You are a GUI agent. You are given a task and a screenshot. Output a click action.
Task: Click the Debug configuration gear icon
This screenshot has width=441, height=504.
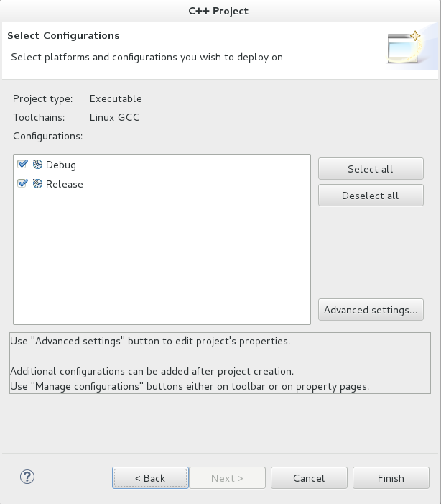37,165
